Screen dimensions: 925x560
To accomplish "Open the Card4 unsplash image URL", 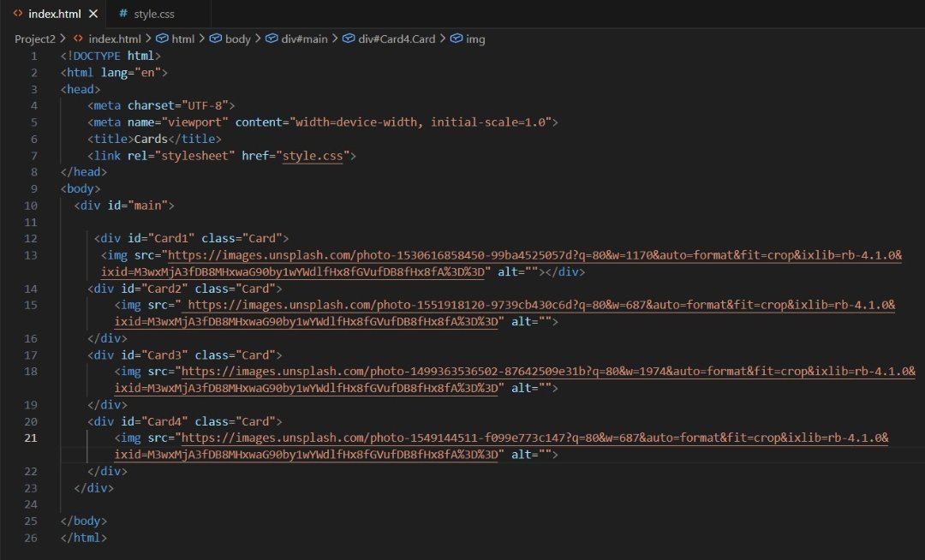I will click(501, 446).
